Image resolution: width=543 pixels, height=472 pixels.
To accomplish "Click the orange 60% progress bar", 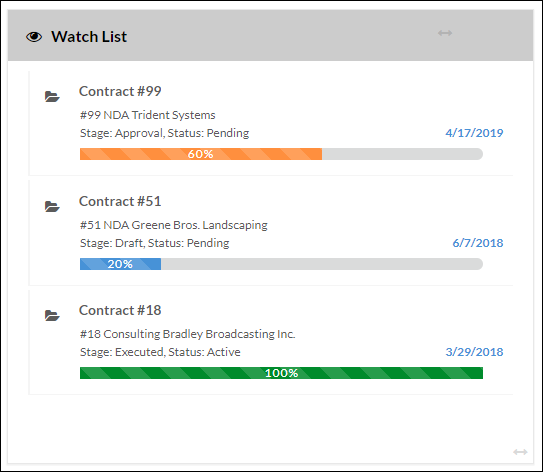I will pos(201,154).
